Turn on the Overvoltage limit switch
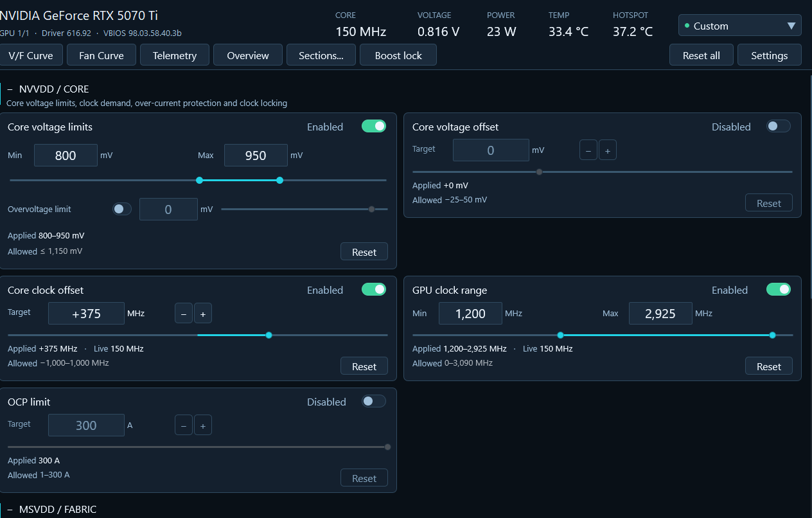The width and height of the screenshot is (812, 518). coord(122,209)
